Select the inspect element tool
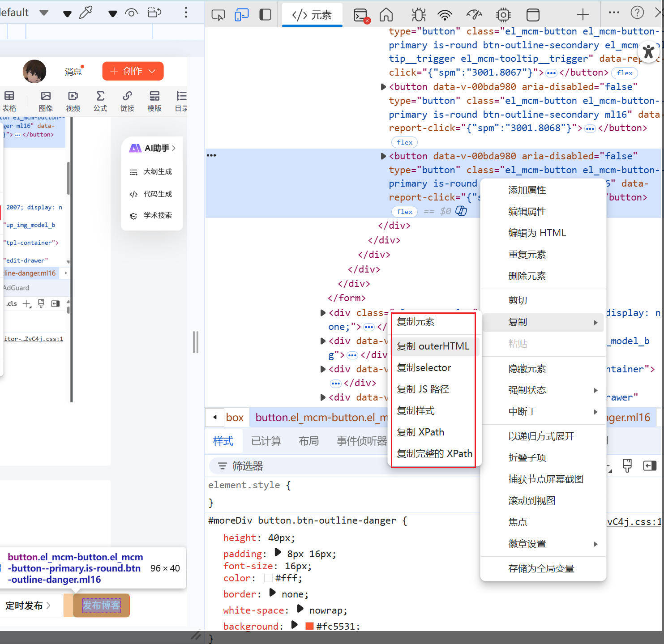This screenshot has height=644, width=664. pyautogui.click(x=218, y=14)
